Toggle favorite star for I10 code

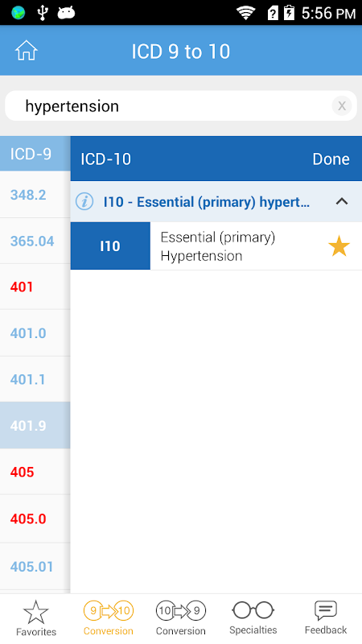[339, 246]
